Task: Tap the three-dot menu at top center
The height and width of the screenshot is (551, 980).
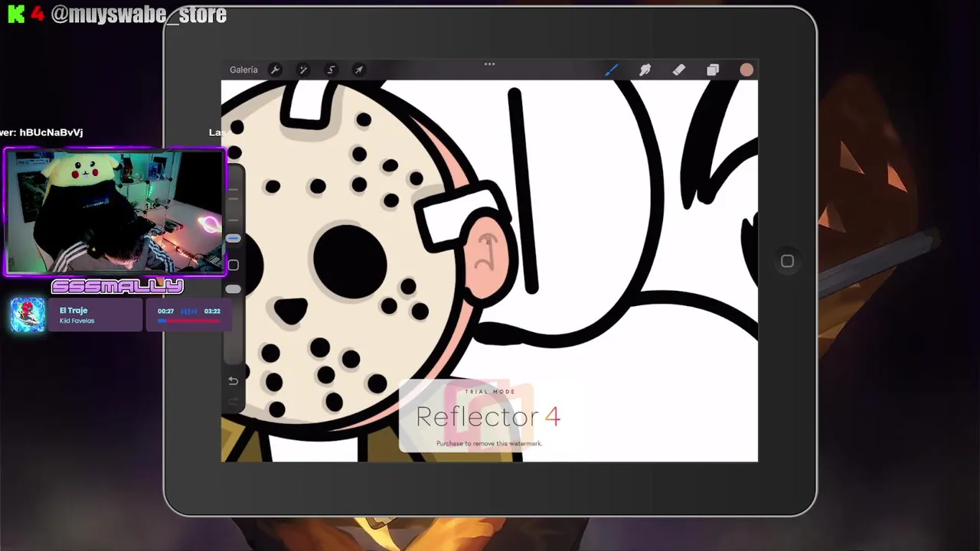Action: (x=489, y=64)
